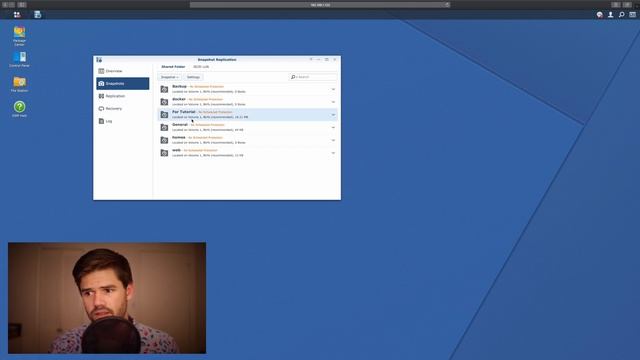Screen dimensions: 640x360
Task: Click the DSM search magnifier icon
Action: click(622, 15)
